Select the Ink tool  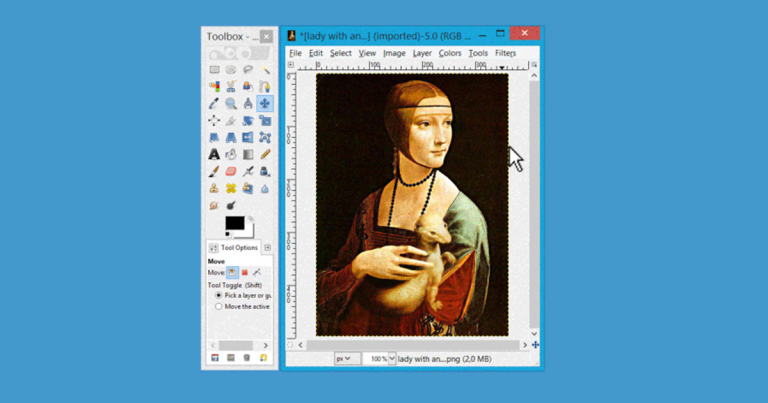[x=265, y=171]
